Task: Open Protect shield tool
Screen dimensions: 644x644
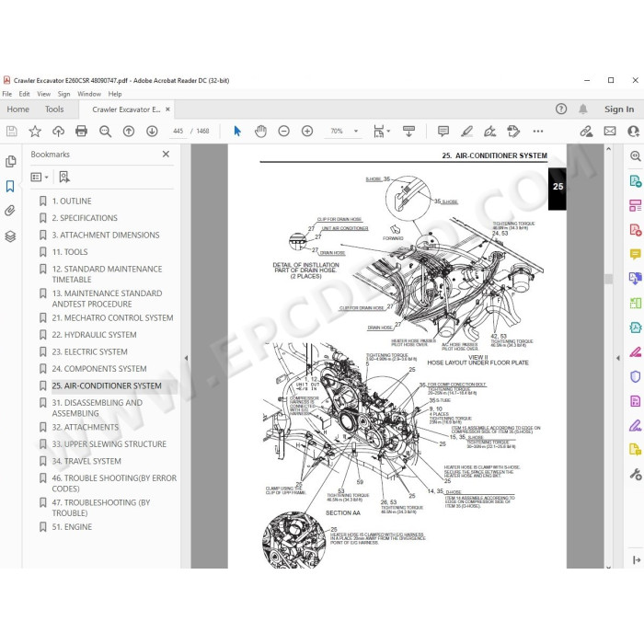Action: 636,376
